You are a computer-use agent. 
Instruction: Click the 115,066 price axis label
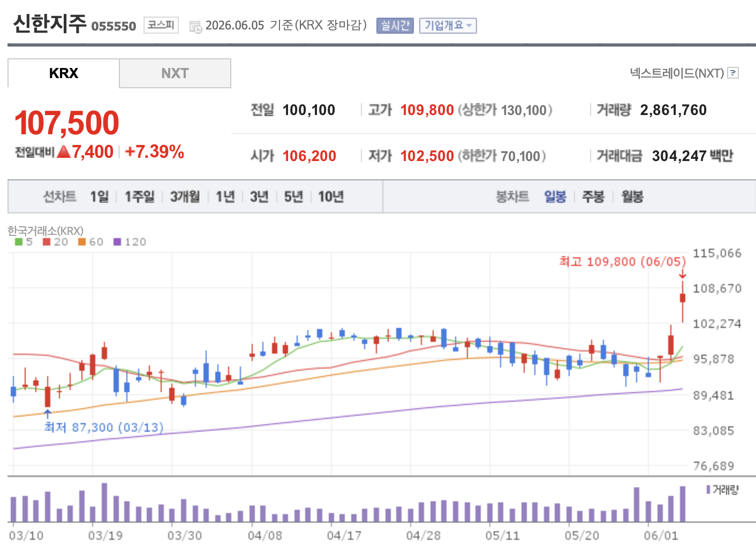point(717,253)
